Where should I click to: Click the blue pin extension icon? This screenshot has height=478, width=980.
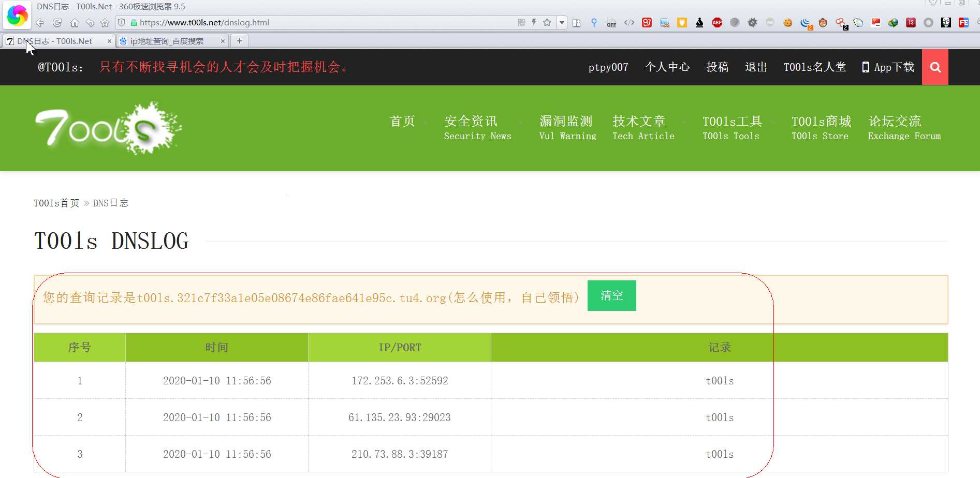594,23
